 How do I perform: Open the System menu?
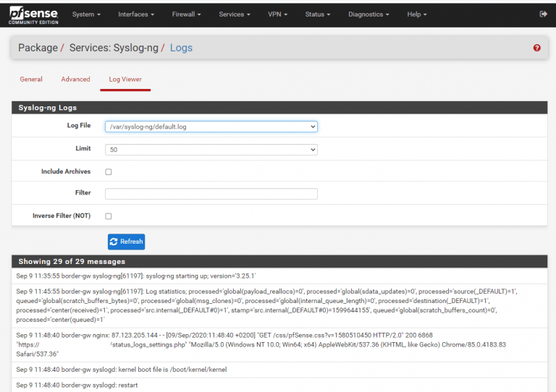pyautogui.click(x=86, y=14)
